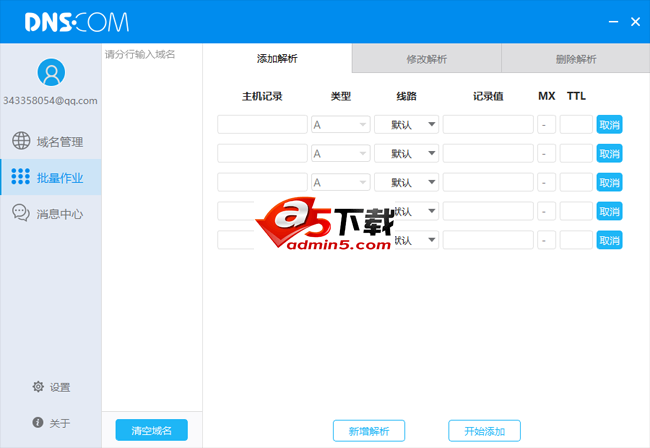Switch to 添加解析 tab

tap(277, 58)
